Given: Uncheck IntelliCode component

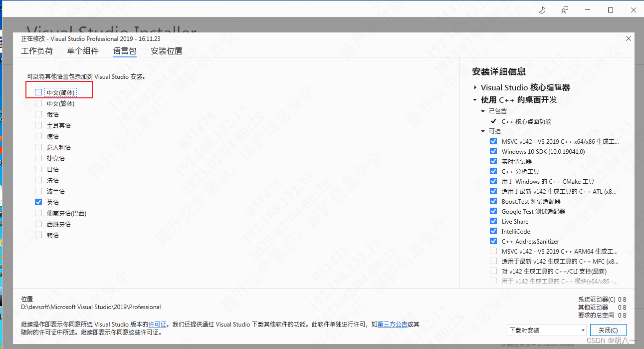Looking at the screenshot, I should pos(493,231).
